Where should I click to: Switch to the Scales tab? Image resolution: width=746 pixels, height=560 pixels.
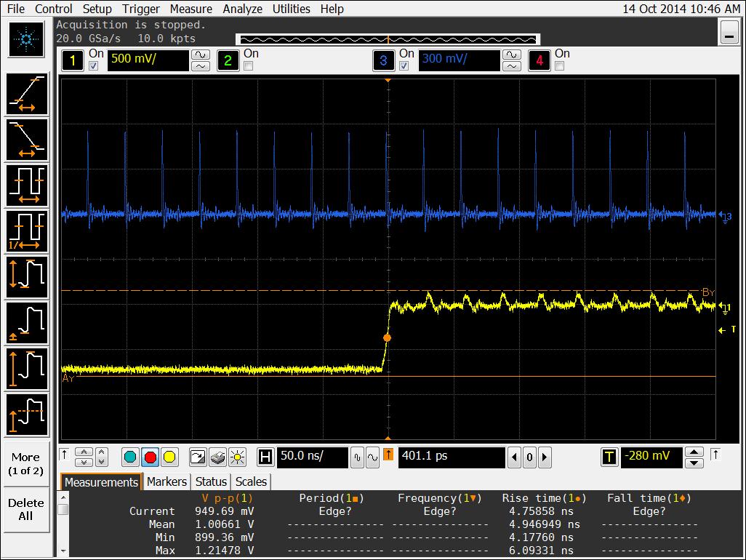251,481
